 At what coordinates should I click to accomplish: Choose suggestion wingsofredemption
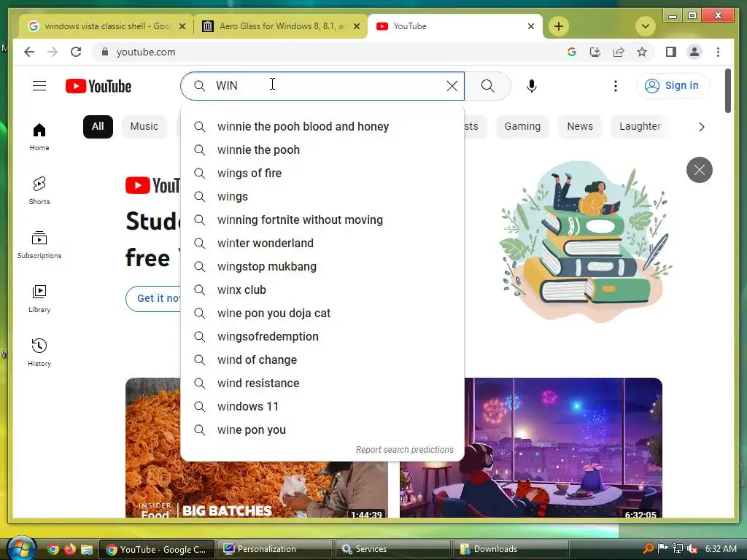coord(322,336)
